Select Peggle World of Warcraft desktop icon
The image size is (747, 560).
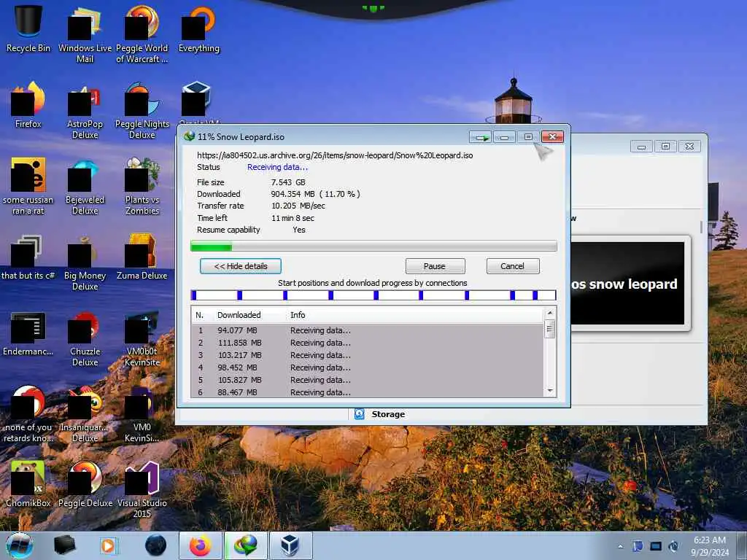(142, 34)
